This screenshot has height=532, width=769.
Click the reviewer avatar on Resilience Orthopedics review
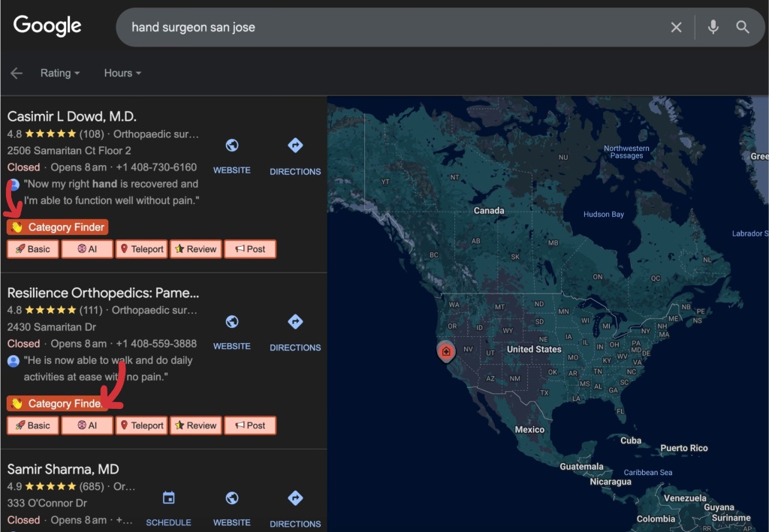click(x=14, y=361)
